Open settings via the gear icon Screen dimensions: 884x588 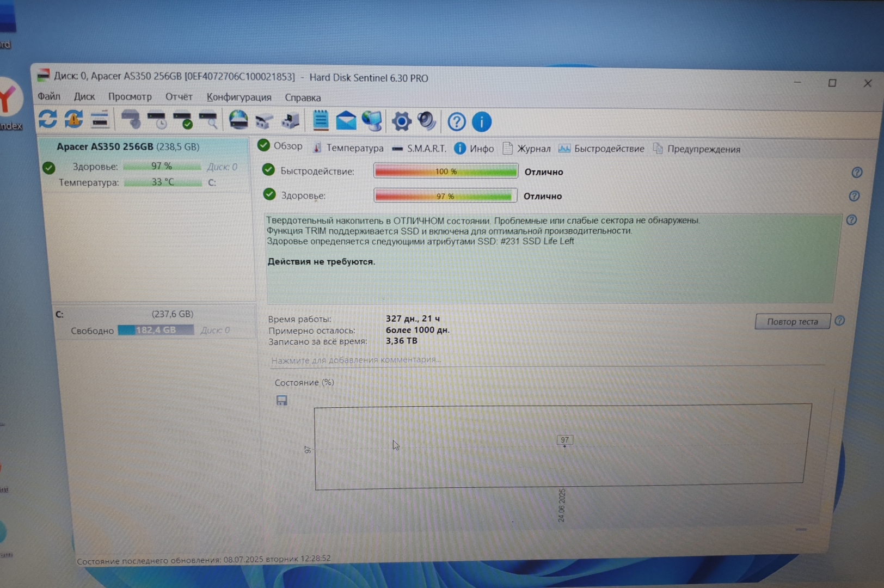(401, 121)
